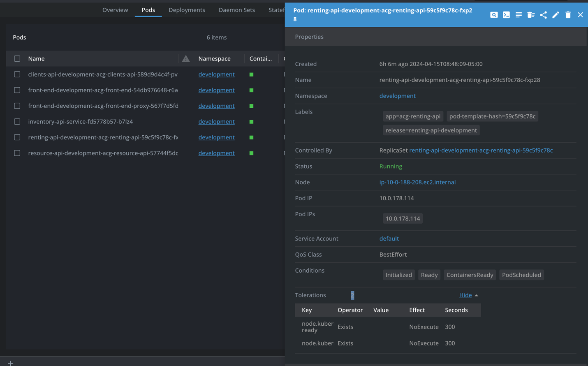Click green container status of clients-api pod
The height and width of the screenshot is (366, 588).
251,74
